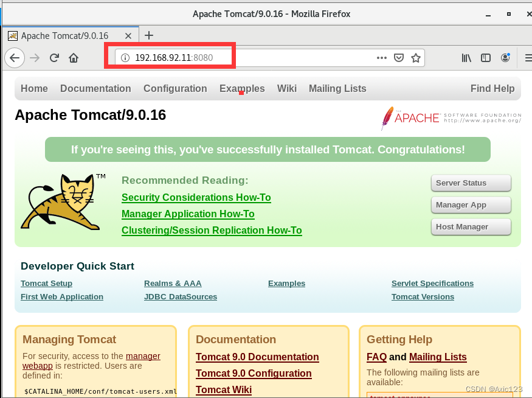Open Configuration in Tomcat navigation bar
The height and width of the screenshot is (398, 532).
pyautogui.click(x=175, y=88)
